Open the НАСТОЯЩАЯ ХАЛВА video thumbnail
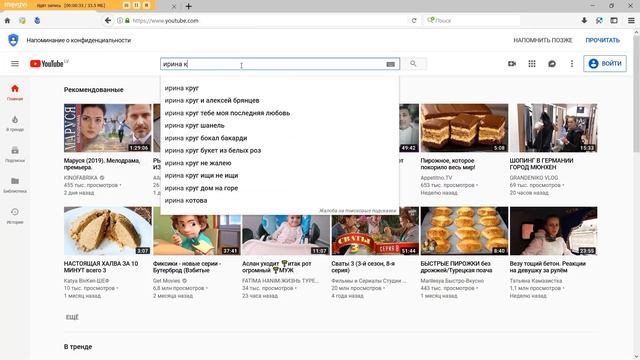The height and width of the screenshot is (360, 640). [107, 231]
